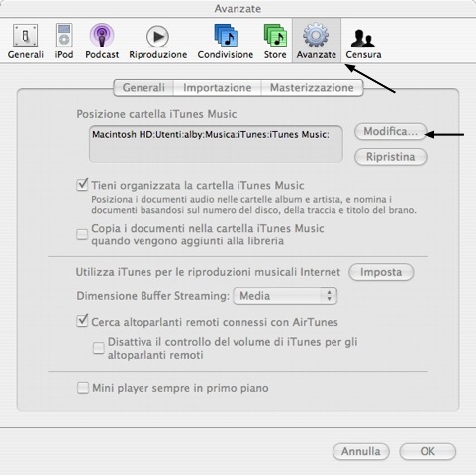Uncheck Tieni organizzata la cartella iTunes Music

pyautogui.click(x=82, y=185)
